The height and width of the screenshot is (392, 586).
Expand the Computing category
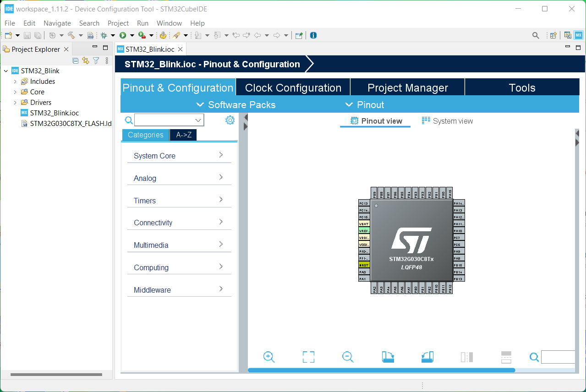point(179,267)
